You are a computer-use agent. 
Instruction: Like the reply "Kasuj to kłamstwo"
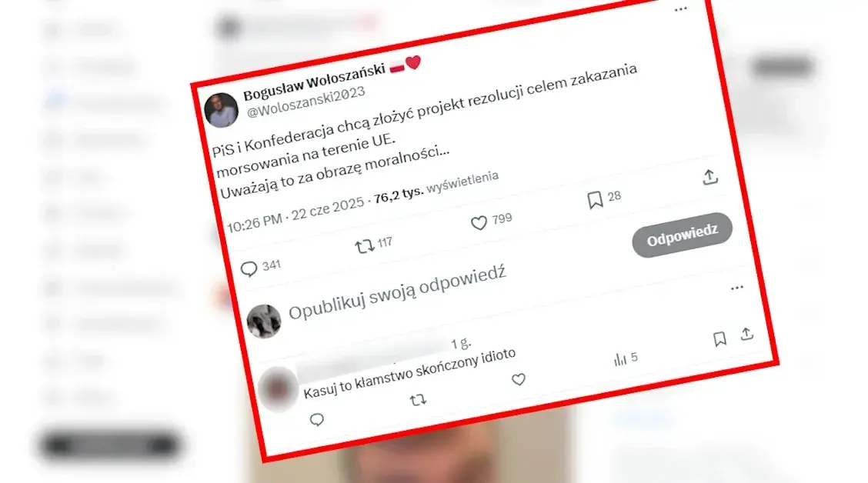[518, 379]
